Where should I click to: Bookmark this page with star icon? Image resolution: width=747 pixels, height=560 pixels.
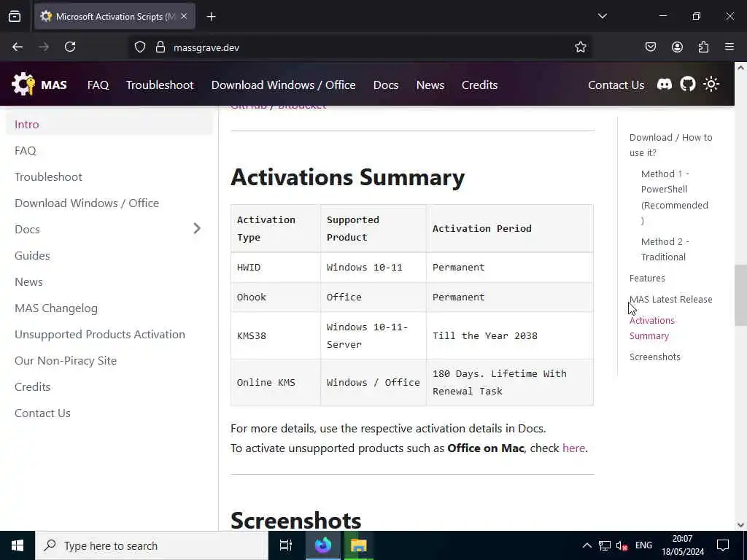[x=580, y=47]
